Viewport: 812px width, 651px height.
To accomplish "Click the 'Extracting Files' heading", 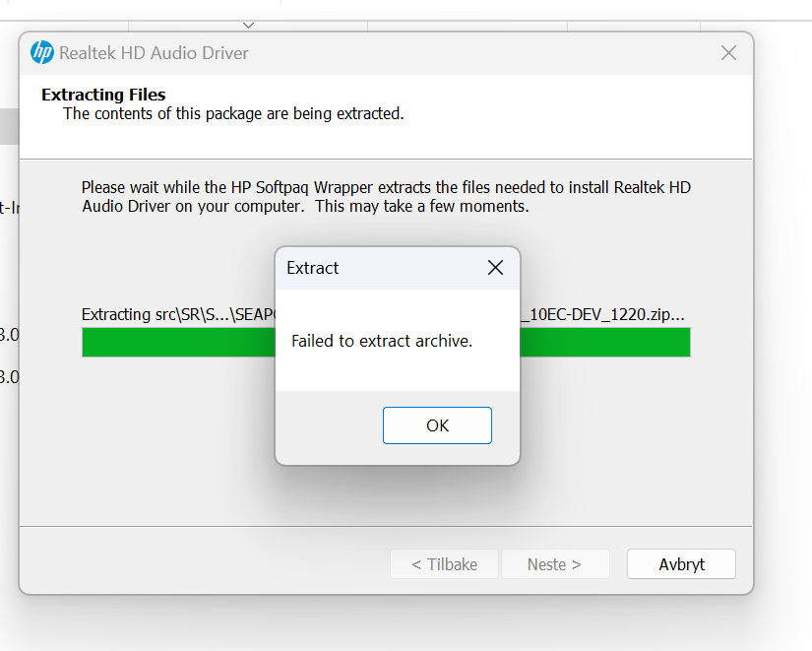I will point(103,96).
